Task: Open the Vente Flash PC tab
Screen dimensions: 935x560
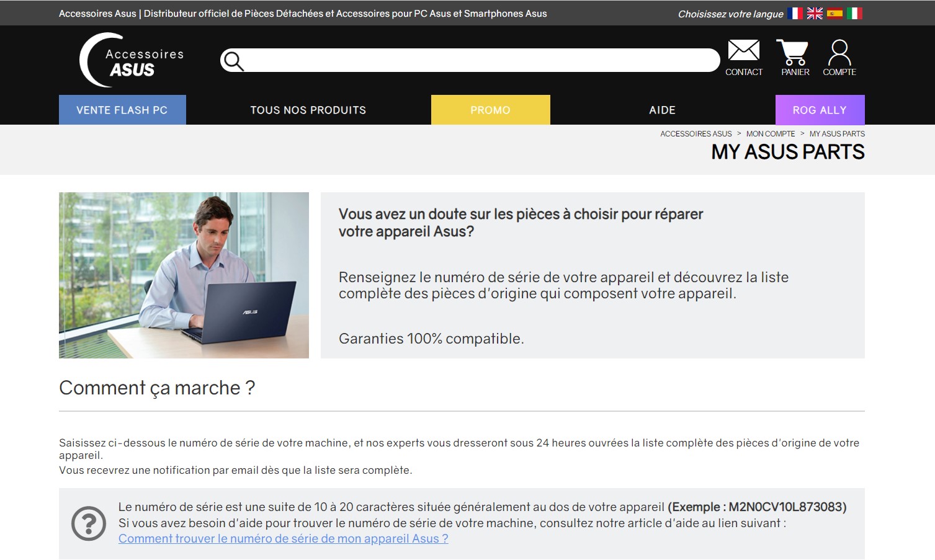Action: (x=122, y=110)
